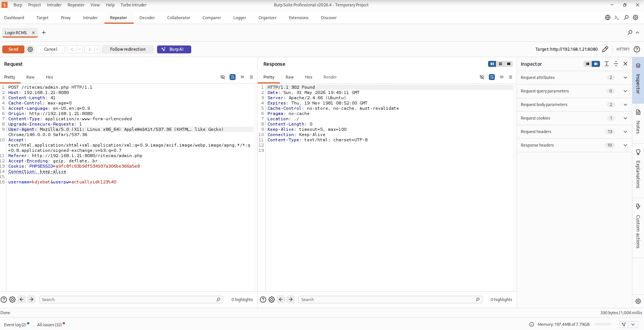Switch to the Intruder tab
The width and height of the screenshot is (644, 330).
90,18
